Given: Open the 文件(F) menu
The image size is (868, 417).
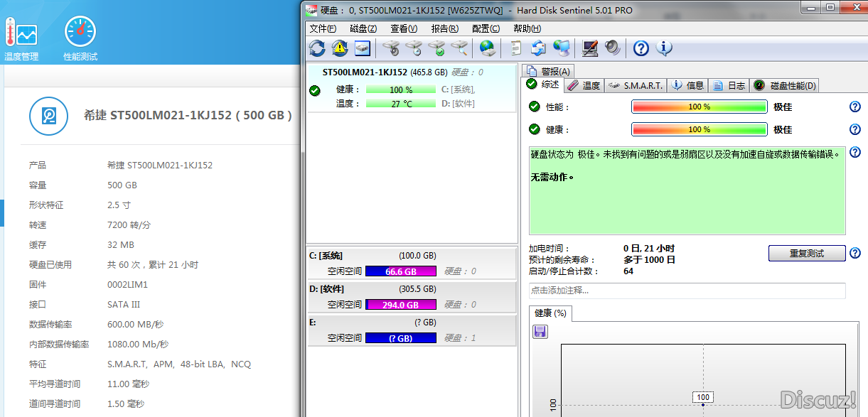Looking at the screenshot, I should click(323, 28).
